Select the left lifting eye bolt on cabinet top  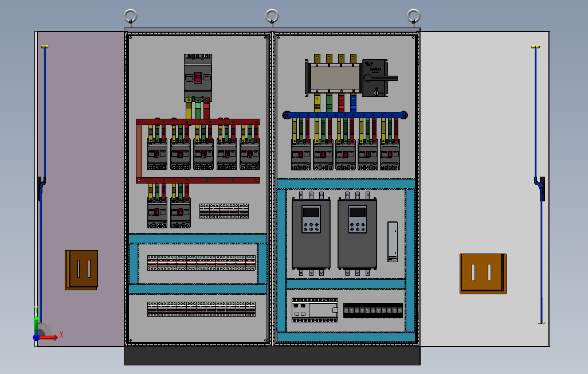pos(131,17)
